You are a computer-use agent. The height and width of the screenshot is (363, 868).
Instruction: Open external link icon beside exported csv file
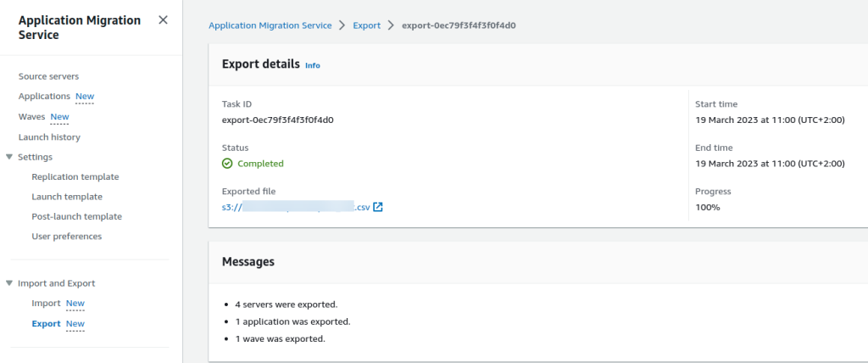[x=378, y=207]
